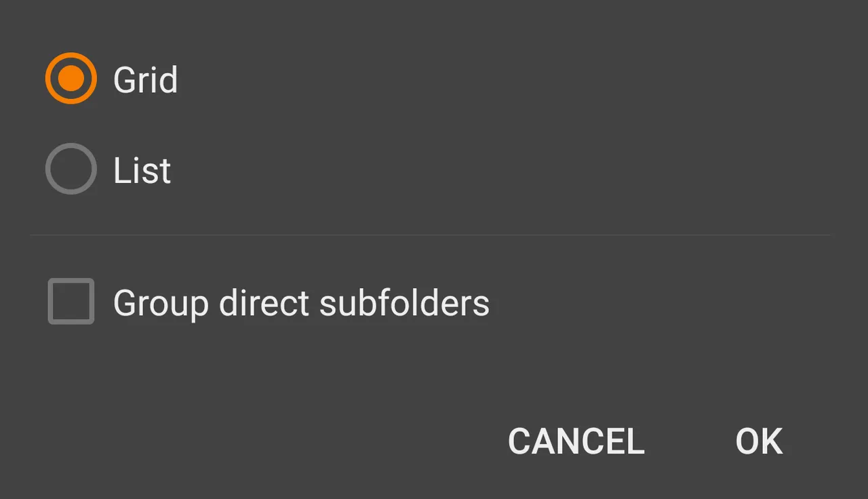Dismiss the dialog with CANCEL
The height and width of the screenshot is (499, 868).
[x=576, y=441]
